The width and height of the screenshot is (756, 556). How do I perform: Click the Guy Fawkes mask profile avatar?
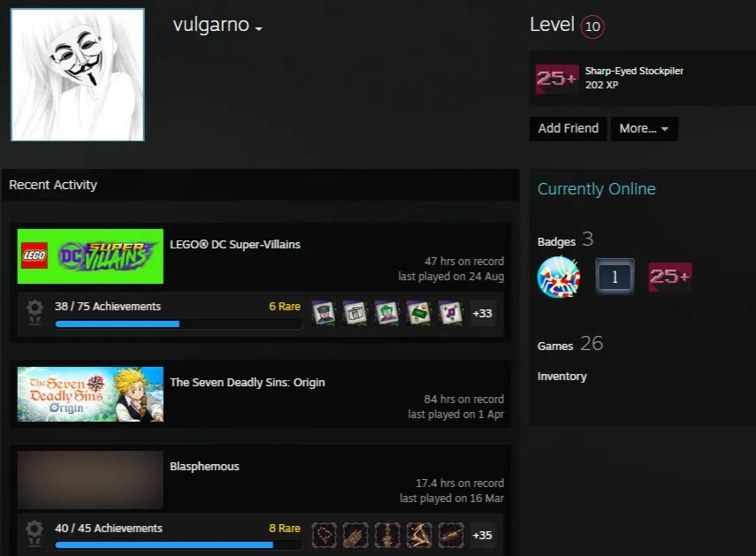[x=78, y=74]
